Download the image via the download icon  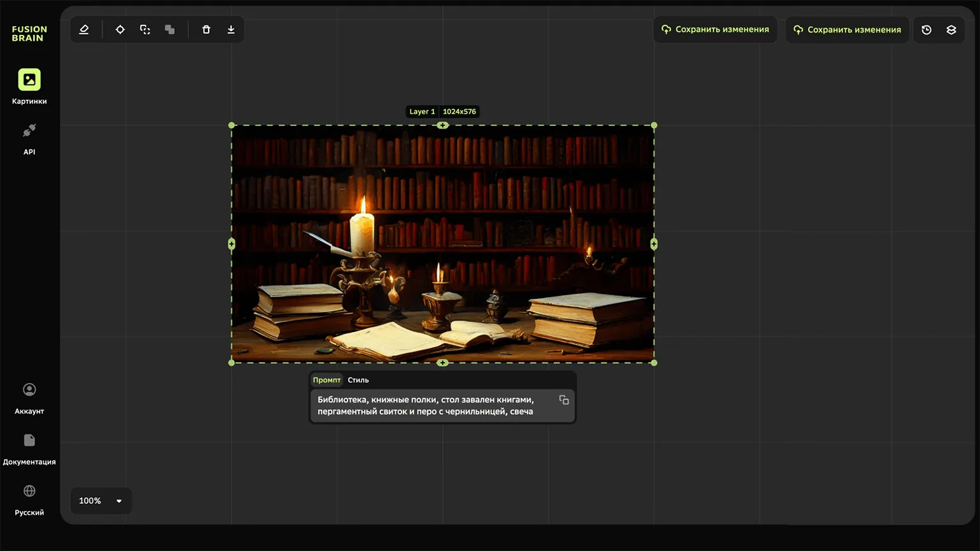231,30
